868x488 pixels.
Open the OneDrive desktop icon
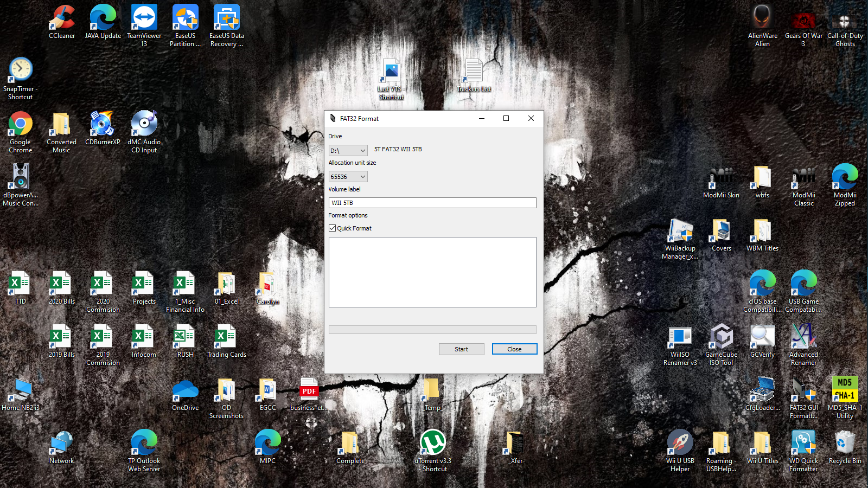tap(186, 389)
